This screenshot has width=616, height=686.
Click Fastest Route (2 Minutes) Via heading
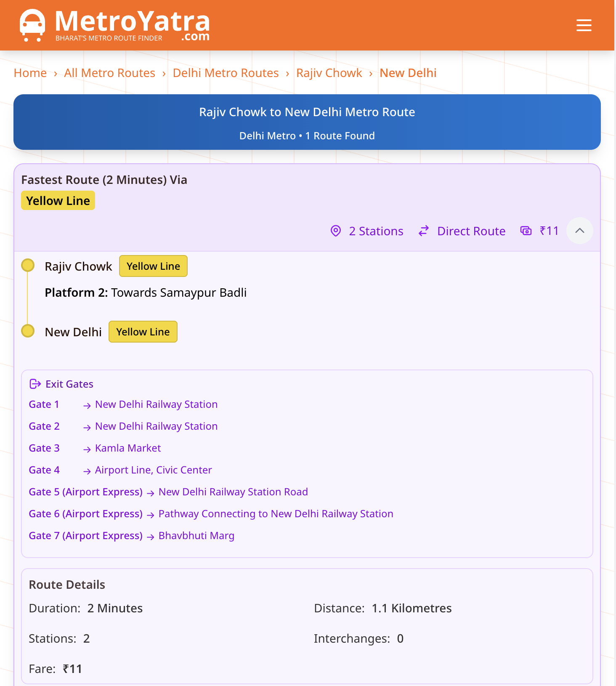pos(104,180)
